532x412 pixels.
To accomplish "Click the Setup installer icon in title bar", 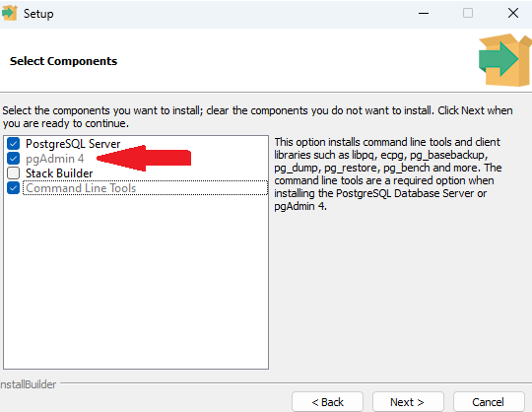I will point(9,13).
